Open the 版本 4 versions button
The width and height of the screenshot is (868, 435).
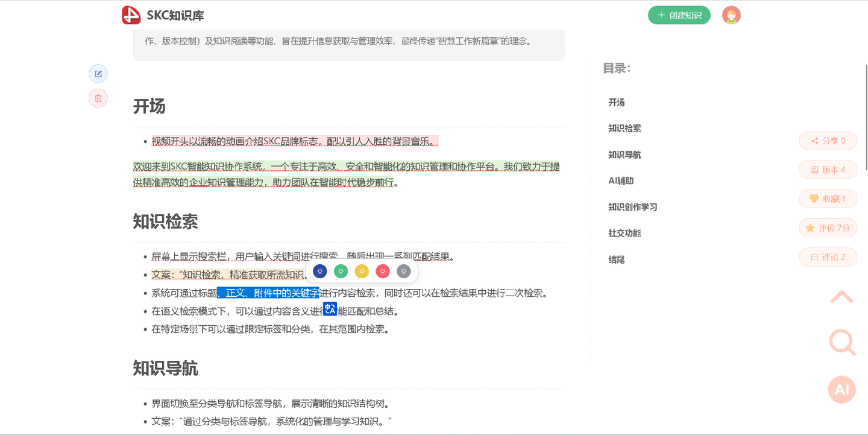[828, 170]
